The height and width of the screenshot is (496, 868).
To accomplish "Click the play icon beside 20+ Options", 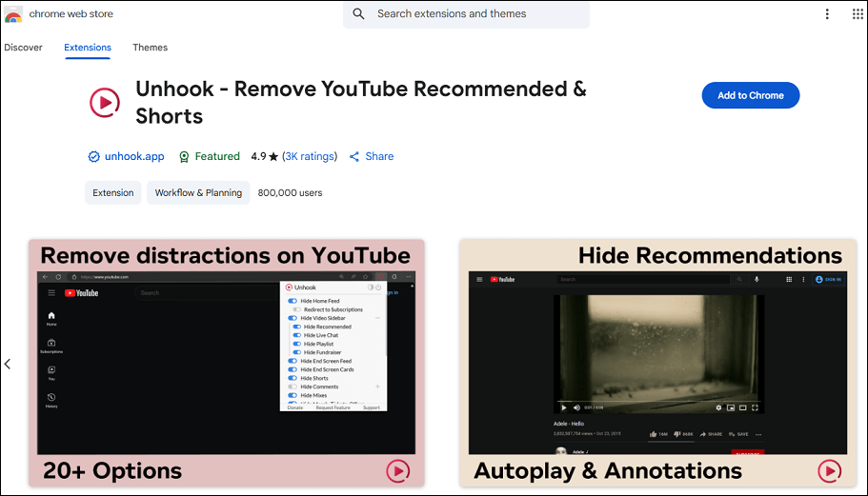I will (398, 471).
